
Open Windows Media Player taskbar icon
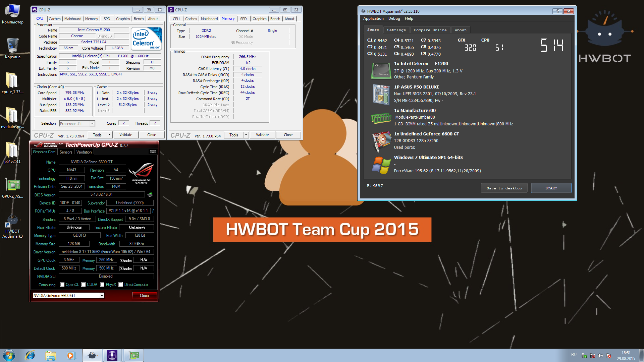pos(70,355)
